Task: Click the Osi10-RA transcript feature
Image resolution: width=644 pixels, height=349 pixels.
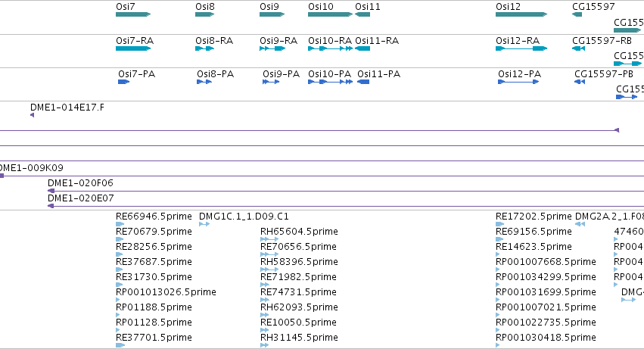Action: pos(330,48)
